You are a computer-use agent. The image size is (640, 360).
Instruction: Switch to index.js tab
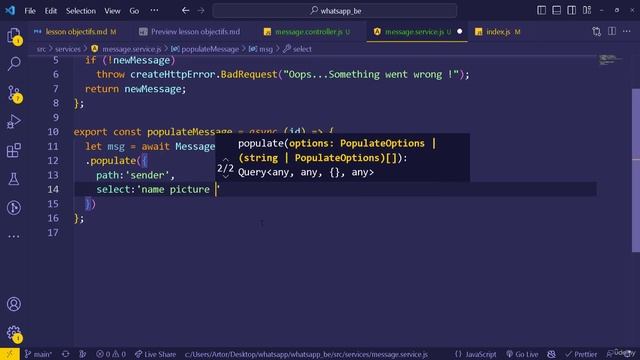click(x=498, y=32)
